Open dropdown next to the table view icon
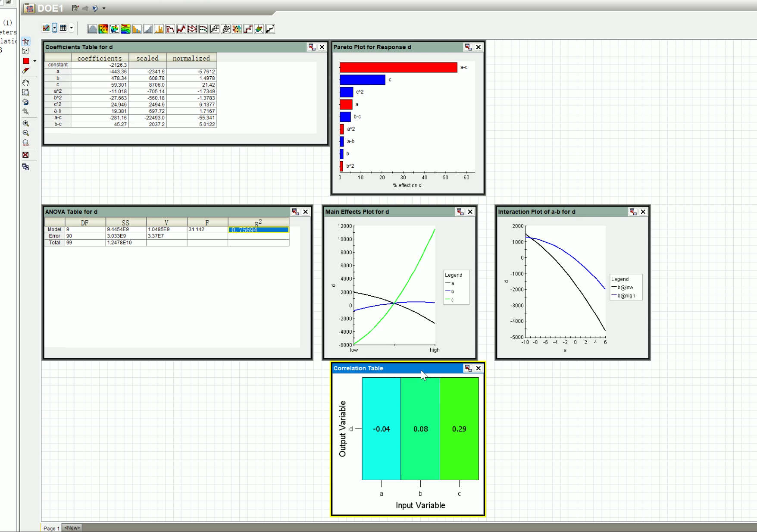The height and width of the screenshot is (532, 757). coord(72,28)
